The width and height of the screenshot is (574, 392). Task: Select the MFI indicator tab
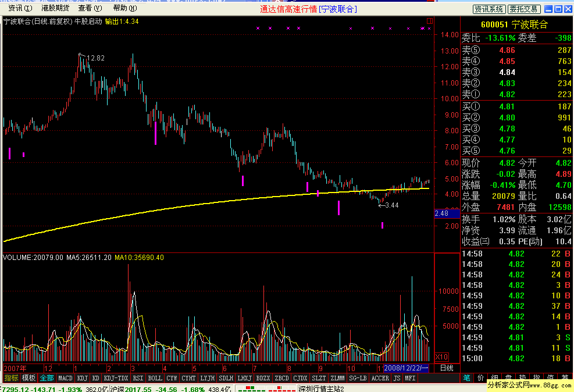tap(411, 378)
